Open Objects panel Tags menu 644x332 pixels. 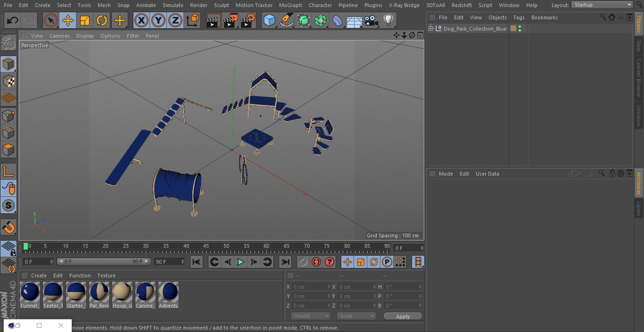coord(519,17)
